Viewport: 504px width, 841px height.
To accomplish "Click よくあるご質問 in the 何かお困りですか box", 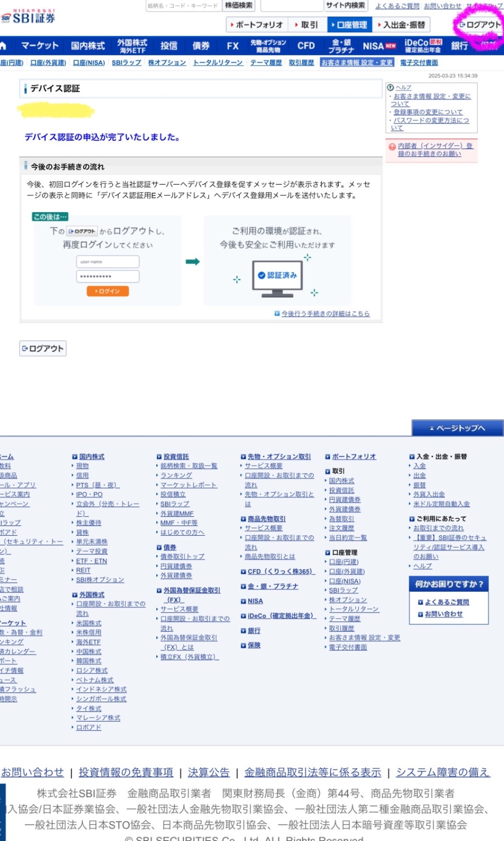I will (x=447, y=602).
